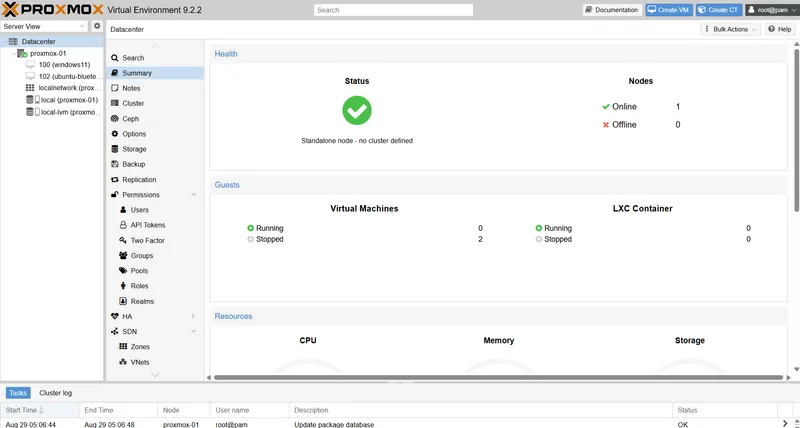Screen dimensions: 800x428
Task: Click the Create VM button
Action: click(668, 10)
